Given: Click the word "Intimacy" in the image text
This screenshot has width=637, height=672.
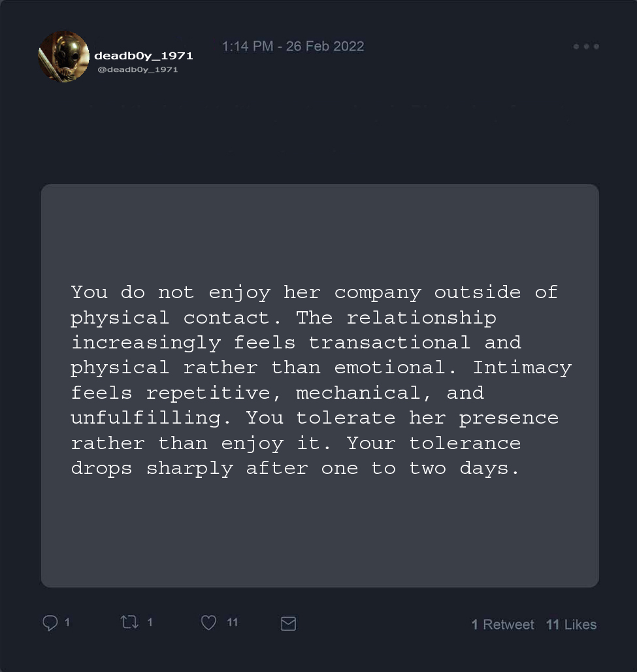Looking at the screenshot, I should [x=522, y=367].
